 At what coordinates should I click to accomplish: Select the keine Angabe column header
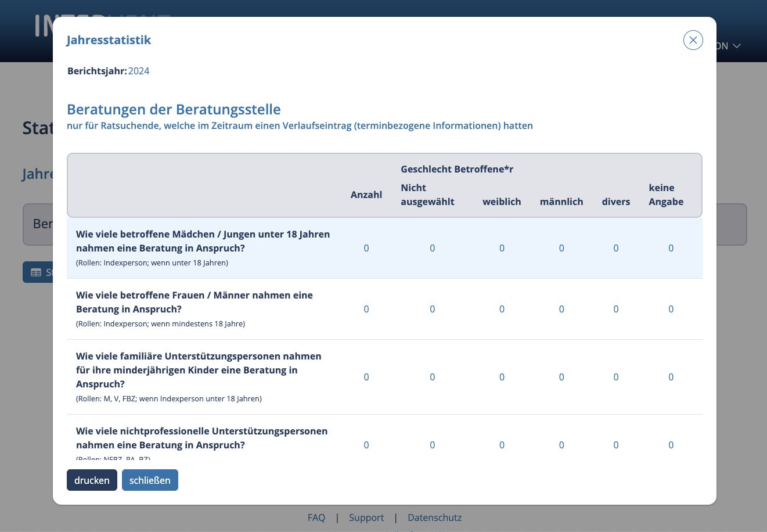[666, 195]
